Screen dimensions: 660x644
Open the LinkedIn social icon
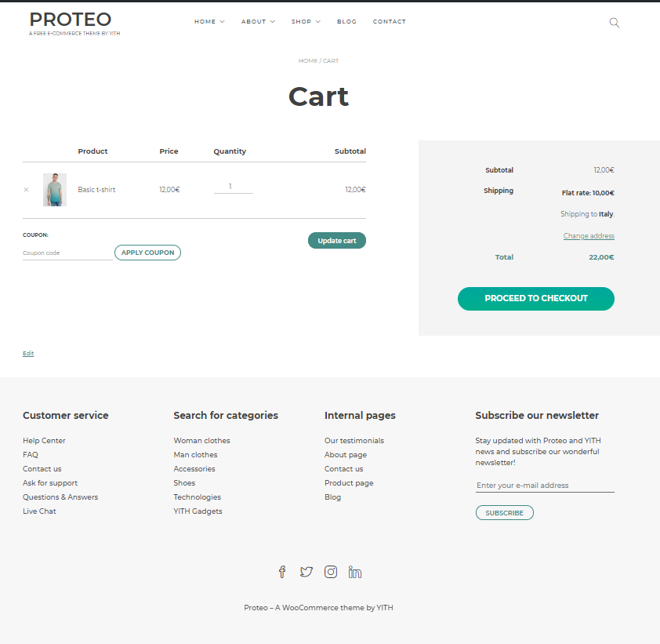click(x=355, y=572)
